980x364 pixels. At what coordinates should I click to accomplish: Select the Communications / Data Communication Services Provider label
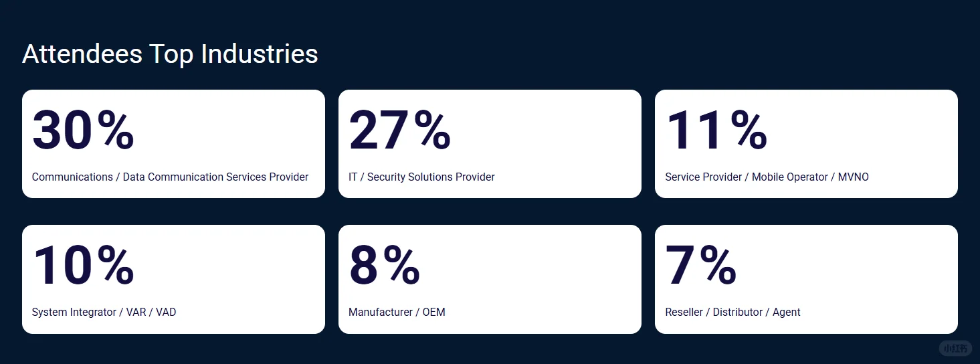(x=170, y=177)
